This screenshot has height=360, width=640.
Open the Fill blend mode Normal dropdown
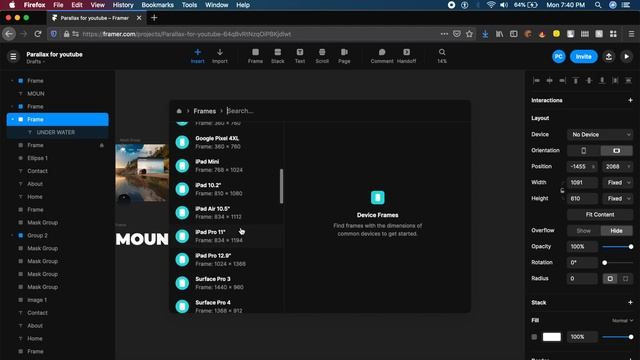(x=622, y=321)
